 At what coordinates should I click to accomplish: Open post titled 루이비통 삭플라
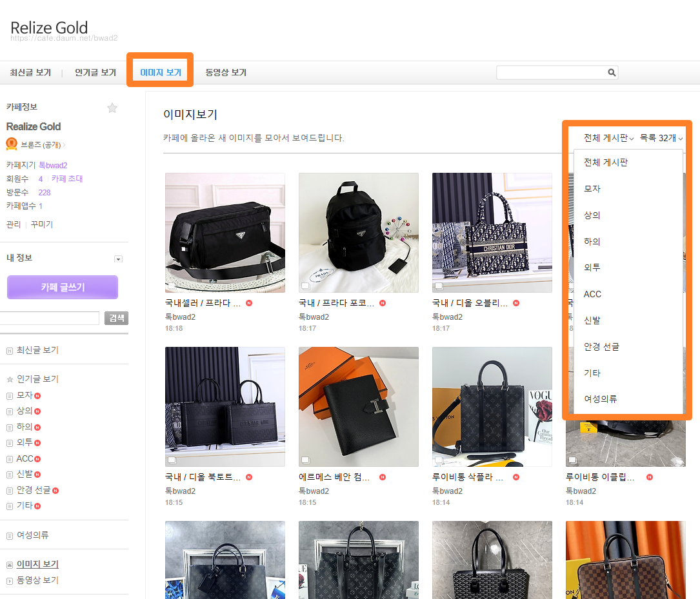tap(467, 477)
